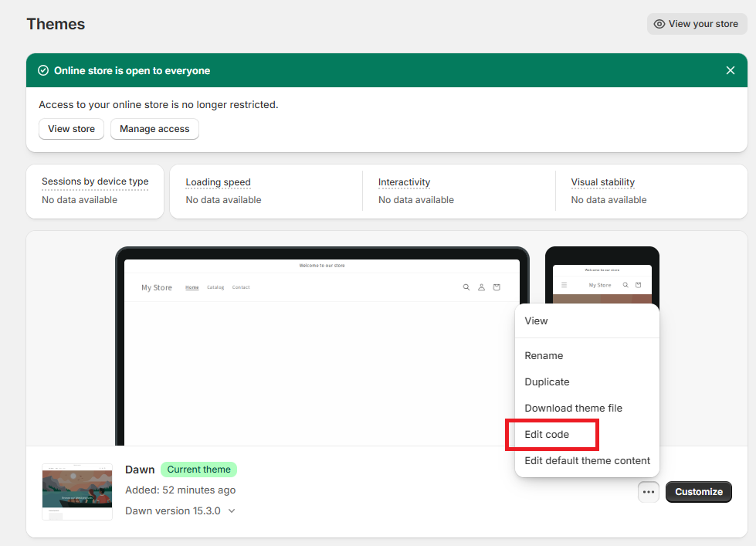Open the three-dot theme actions button
Viewport: 756px width, 546px height.
[x=649, y=492]
